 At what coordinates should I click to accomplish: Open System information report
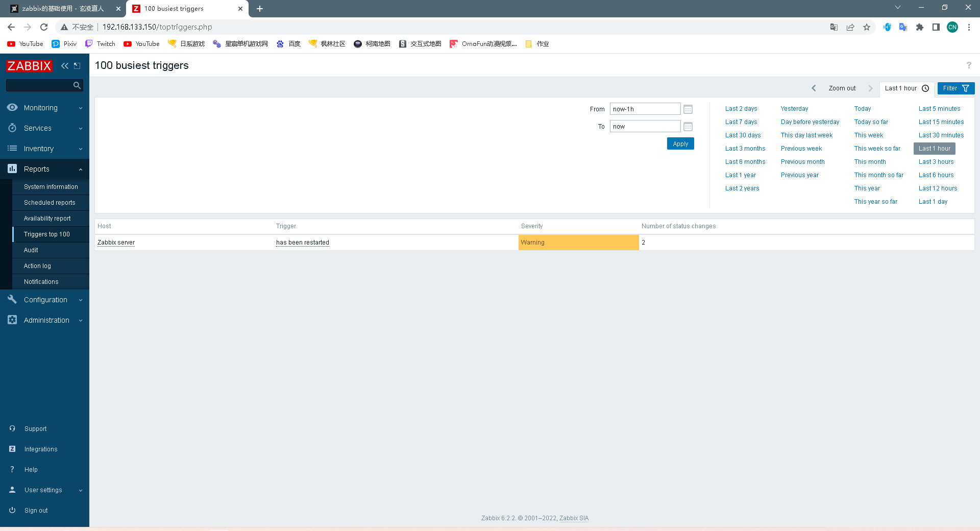51,187
